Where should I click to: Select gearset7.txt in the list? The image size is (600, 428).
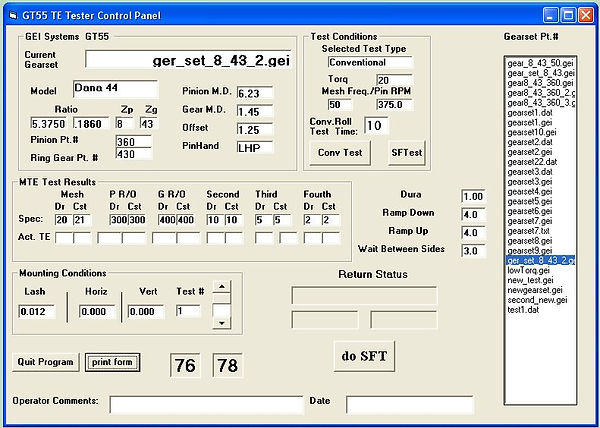(x=540, y=231)
